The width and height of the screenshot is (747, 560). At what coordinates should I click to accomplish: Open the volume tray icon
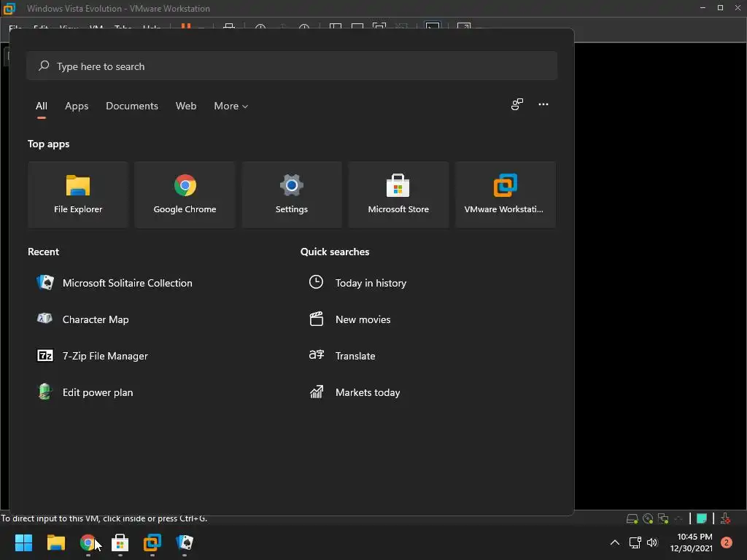pos(652,542)
